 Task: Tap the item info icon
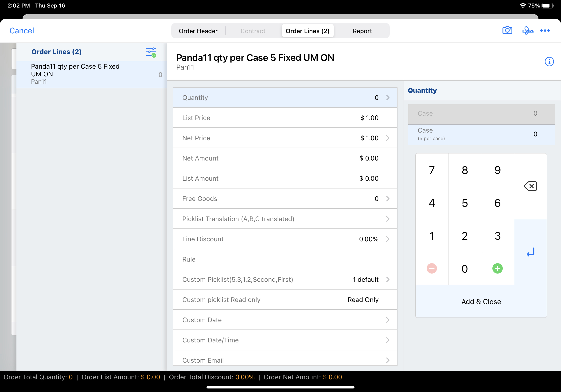point(549,62)
